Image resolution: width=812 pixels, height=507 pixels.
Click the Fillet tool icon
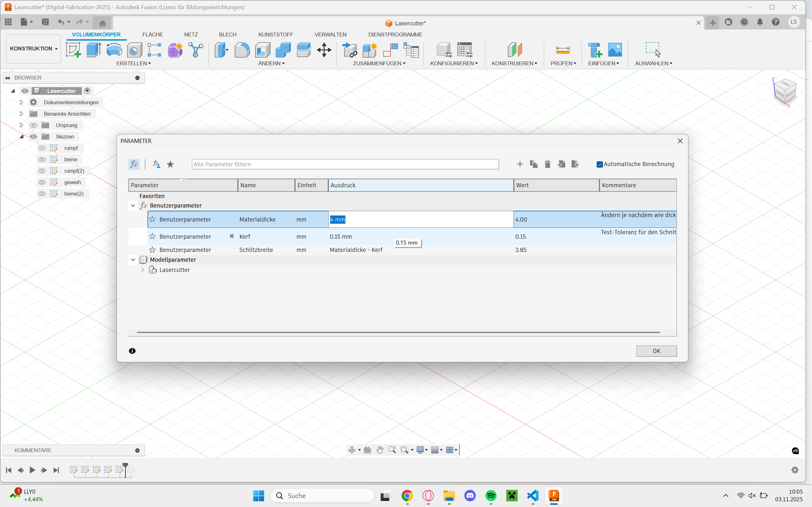click(x=242, y=50)
